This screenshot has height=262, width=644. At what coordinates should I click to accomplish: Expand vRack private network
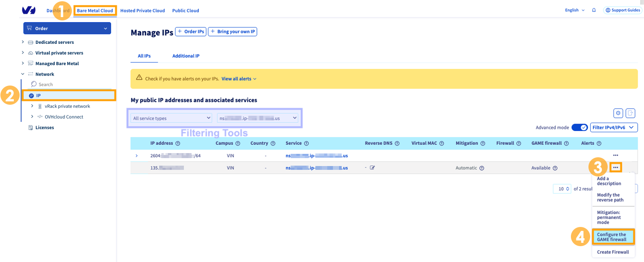pyautogui.click(x=32, y=106)
